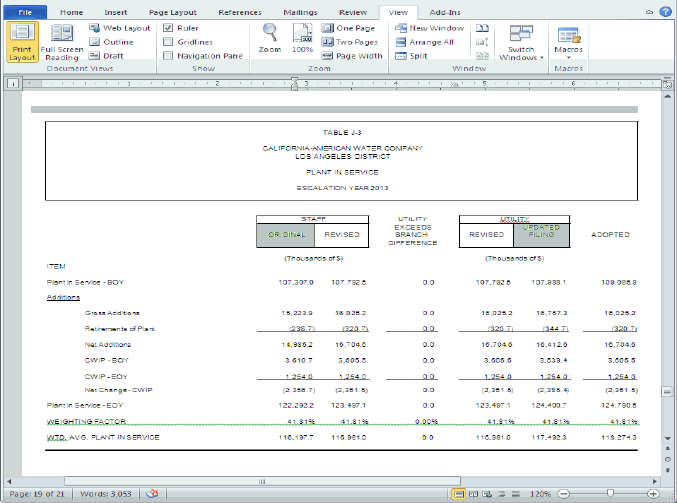The width and height of the screenshot is (677, 503).
Task: Open Word Help question mark
Action: point(665,11)
